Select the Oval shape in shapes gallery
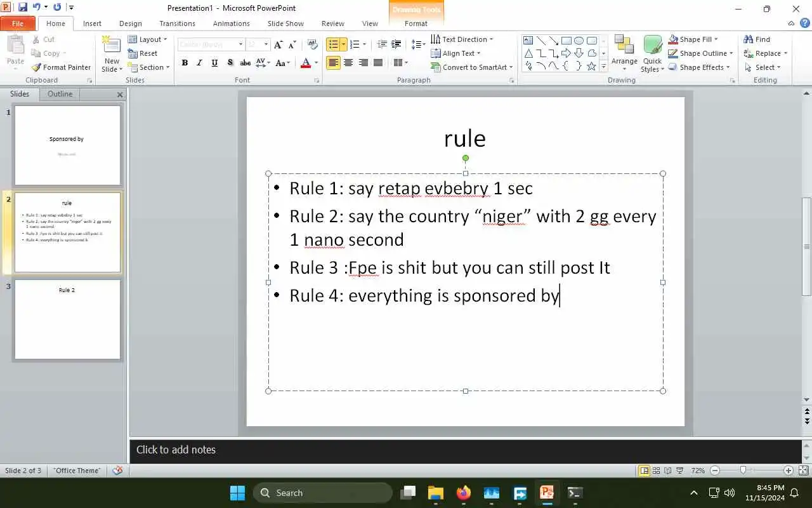The width and height of the screenshot is (812, 508). coord(579,41)
